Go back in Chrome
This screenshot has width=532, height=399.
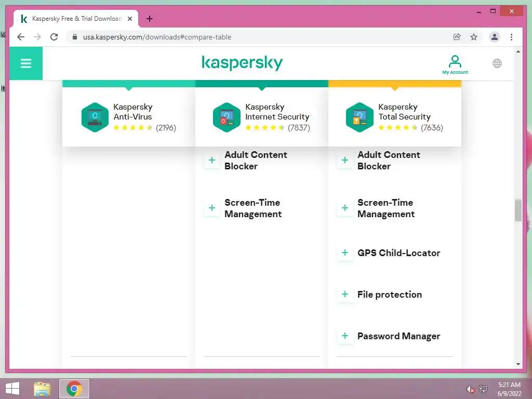pos(21,37)
